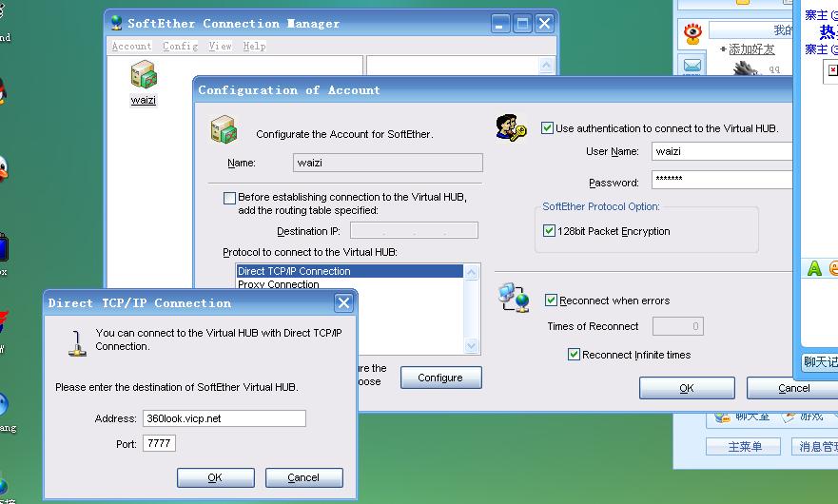838x504 pixels.
Task: Close the SoftEther Connection Manager window
Action: [x=544, y=24]
